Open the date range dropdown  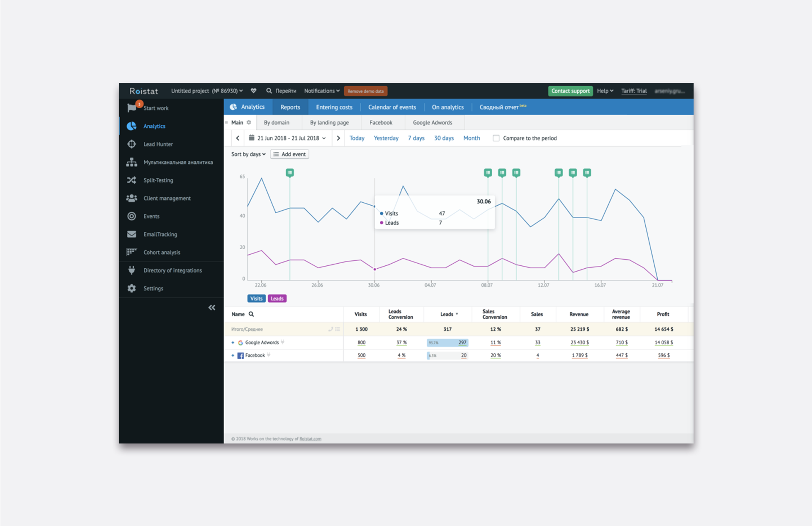(x=288, y=138)
